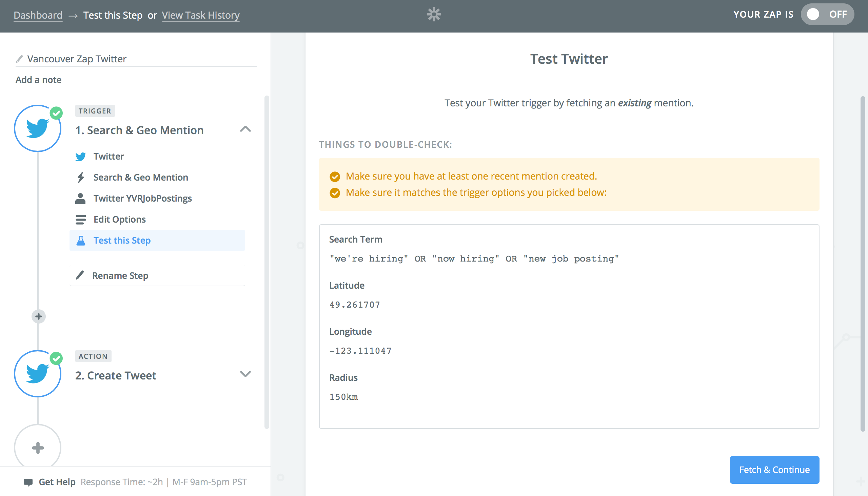The height and width of the screenshot is (496, 868).
Task: Click the Twitter action step circle icon
Action: 38,374
